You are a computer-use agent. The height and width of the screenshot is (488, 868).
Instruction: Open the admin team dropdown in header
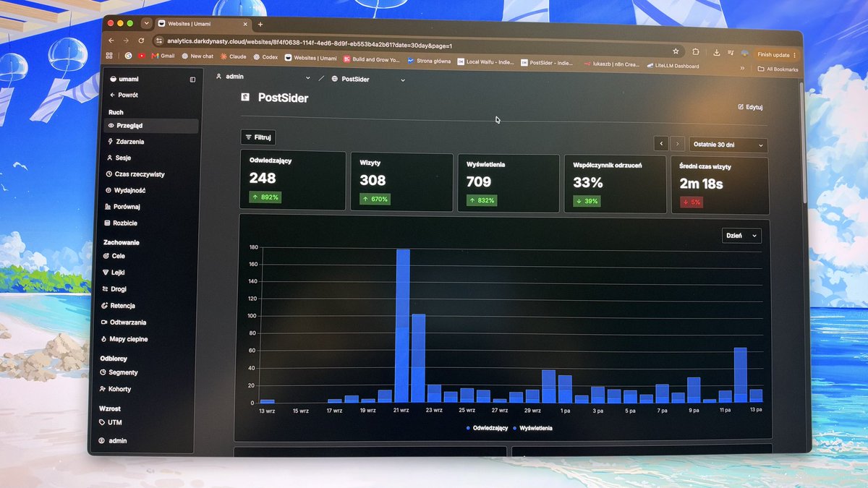pyautogui.click(x=263, y=77)
